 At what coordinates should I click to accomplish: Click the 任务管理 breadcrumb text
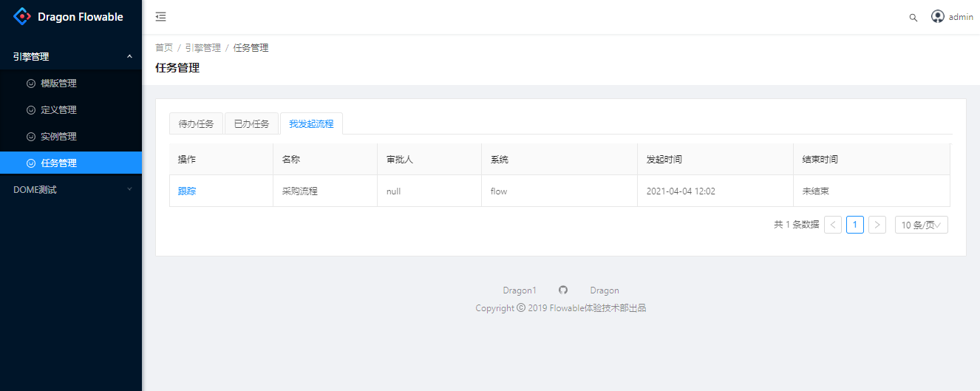pyautogui.click(x=251, y=47)
